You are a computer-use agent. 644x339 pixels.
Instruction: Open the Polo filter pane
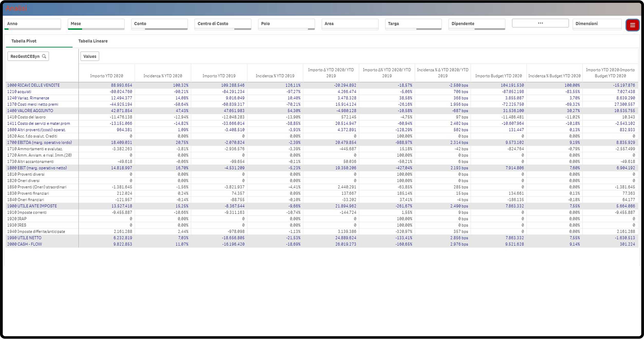coord(286,24)
